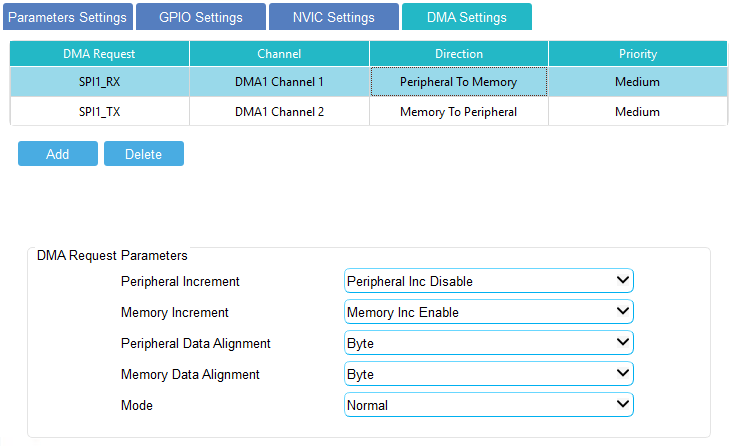The height and width of the screenshot is (446, 733).
Task: Switch to the GPIO Settings tab
Action: click(200, 17)
